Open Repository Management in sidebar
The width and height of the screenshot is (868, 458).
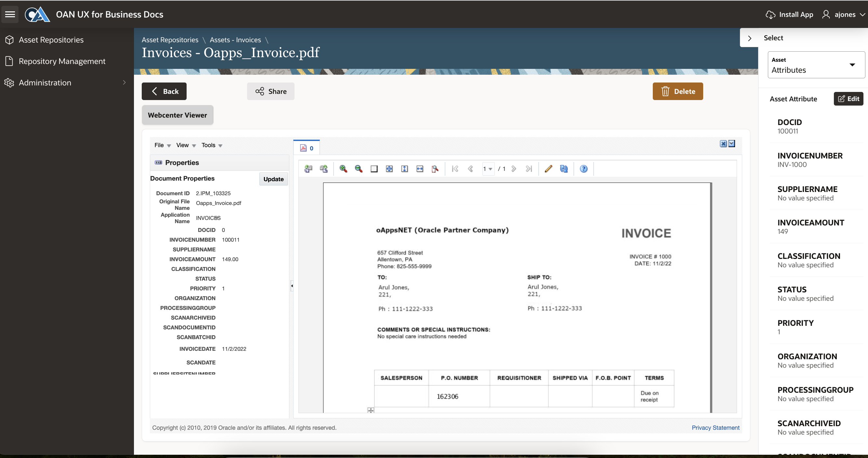(x=62, y=61)
